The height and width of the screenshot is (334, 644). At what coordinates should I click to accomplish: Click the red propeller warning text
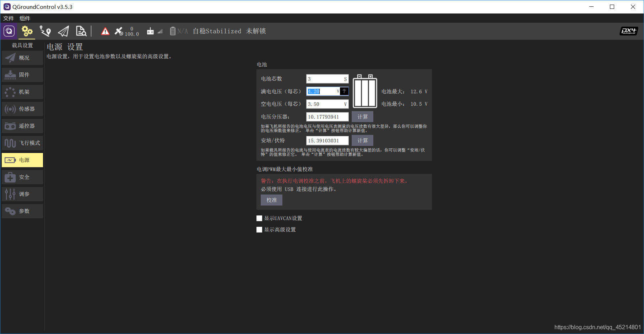pos(335,181)
